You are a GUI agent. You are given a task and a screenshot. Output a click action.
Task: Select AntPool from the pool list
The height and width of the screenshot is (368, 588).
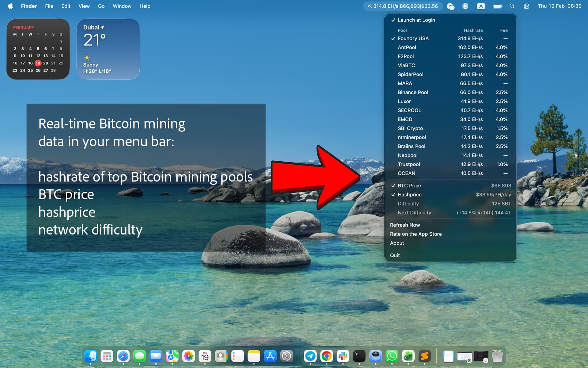pos(407,47)
